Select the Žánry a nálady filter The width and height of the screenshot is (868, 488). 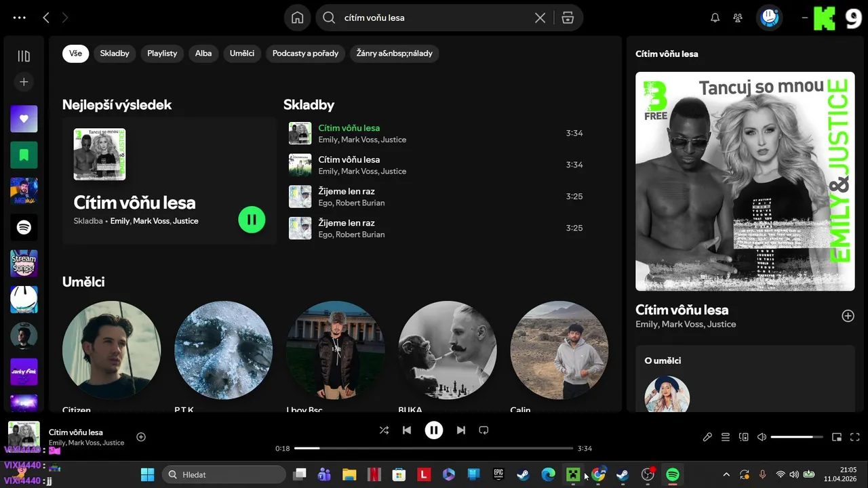(394, 54)
